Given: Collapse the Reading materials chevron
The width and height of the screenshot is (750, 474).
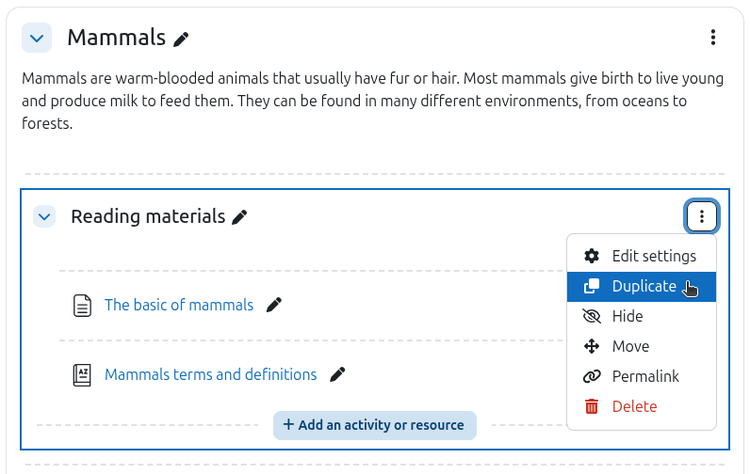Looking at the screenshot, I should point(44,216).
